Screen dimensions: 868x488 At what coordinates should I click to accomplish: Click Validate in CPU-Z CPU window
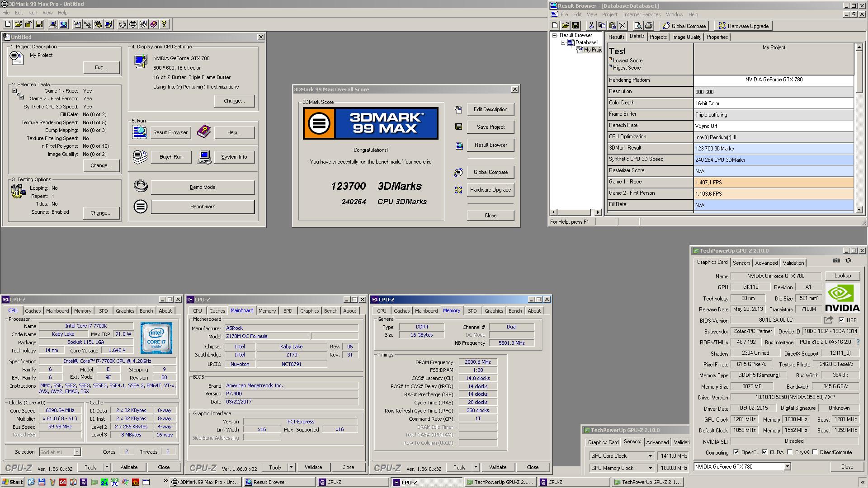click(129, 467)
